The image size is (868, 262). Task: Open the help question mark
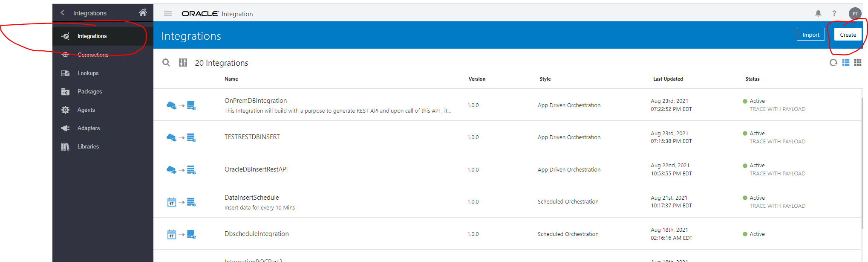834,14
